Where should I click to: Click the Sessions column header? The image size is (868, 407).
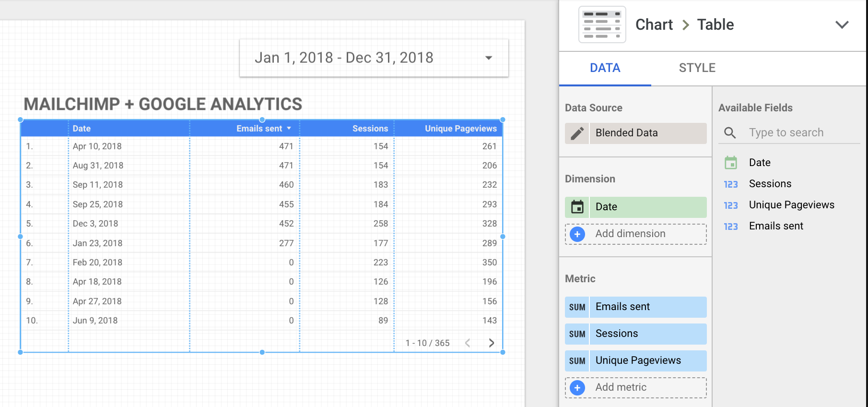[x=370, y=129]
